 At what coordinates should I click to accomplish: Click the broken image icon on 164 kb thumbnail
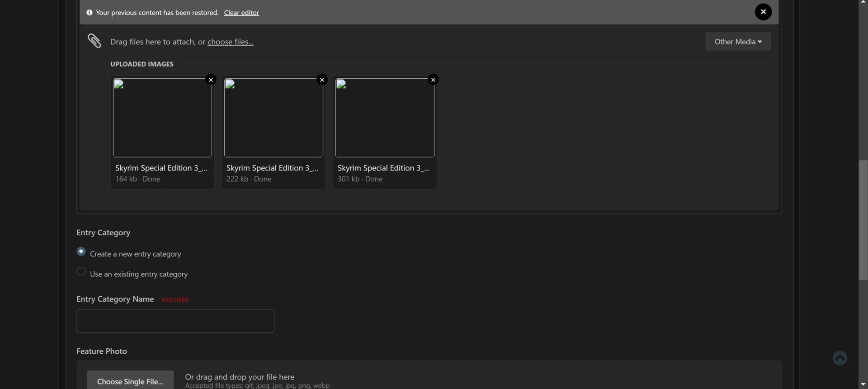point(119,84)
